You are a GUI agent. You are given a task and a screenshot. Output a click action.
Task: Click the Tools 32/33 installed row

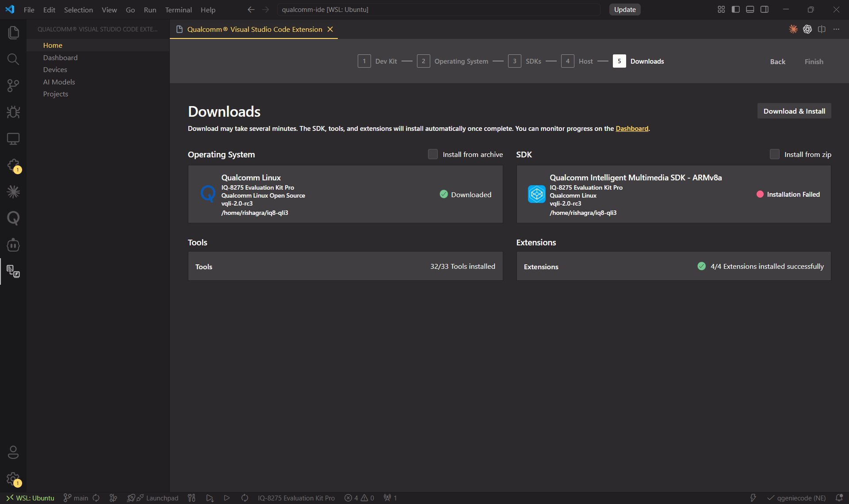[x=345, y=266]
